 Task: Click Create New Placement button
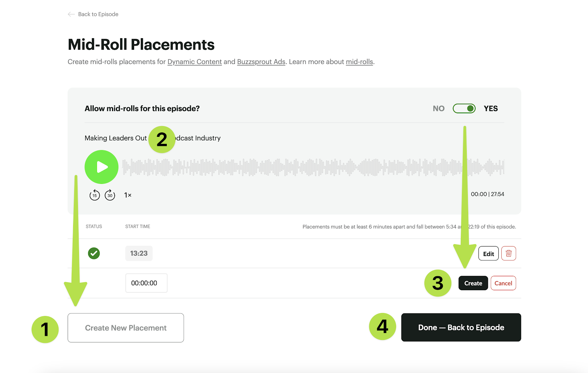click(x=126, y=328)
